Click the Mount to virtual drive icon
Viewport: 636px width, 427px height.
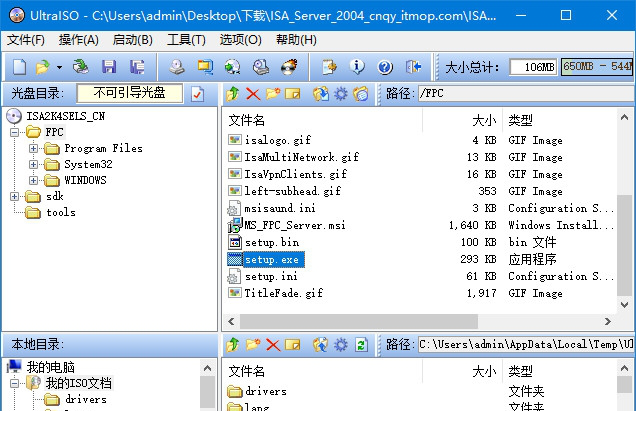(x=233, y=67)
